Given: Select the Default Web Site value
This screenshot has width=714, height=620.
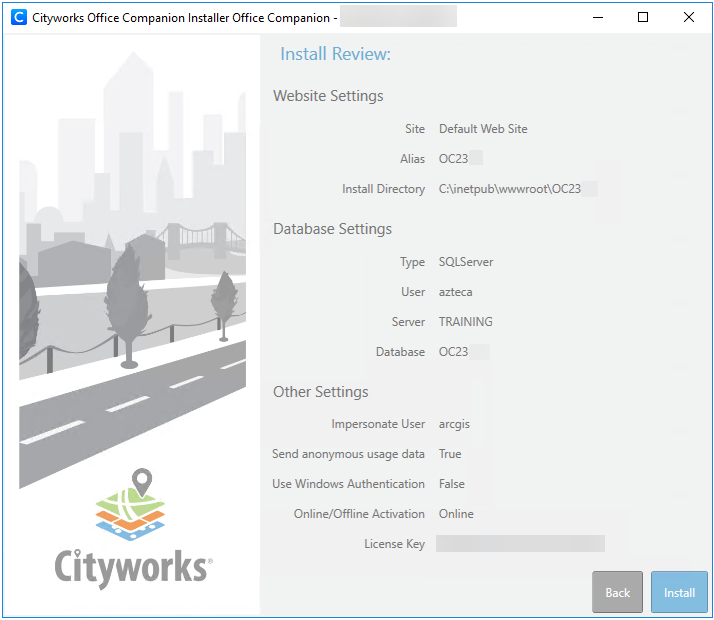Looking at the screenshot, I should pyautogui.click(x=483, y=129).
